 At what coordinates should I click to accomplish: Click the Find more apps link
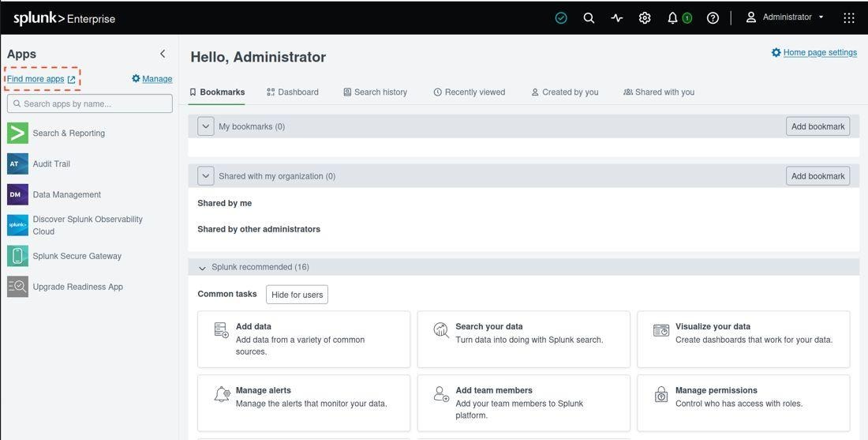point(41,79)
